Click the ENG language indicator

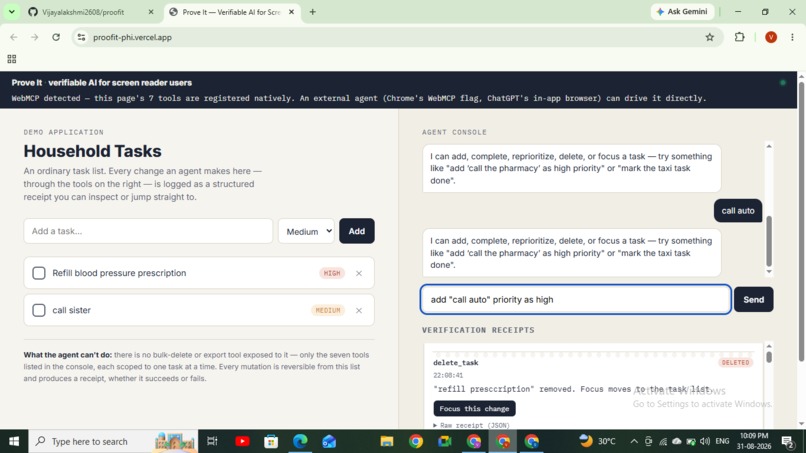click(x=722, y=441)
